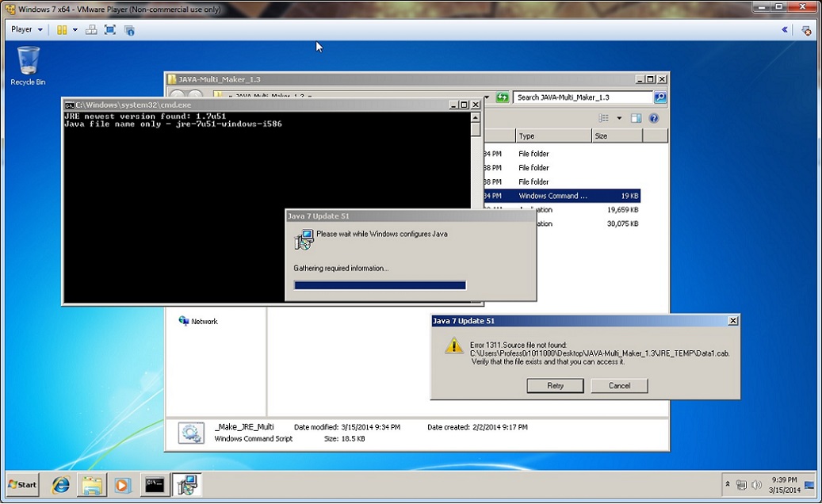This screenshot has width=822, height=504.
Task: Click the network tray icon
Action: pyautogui.click(x=741, y=485)
